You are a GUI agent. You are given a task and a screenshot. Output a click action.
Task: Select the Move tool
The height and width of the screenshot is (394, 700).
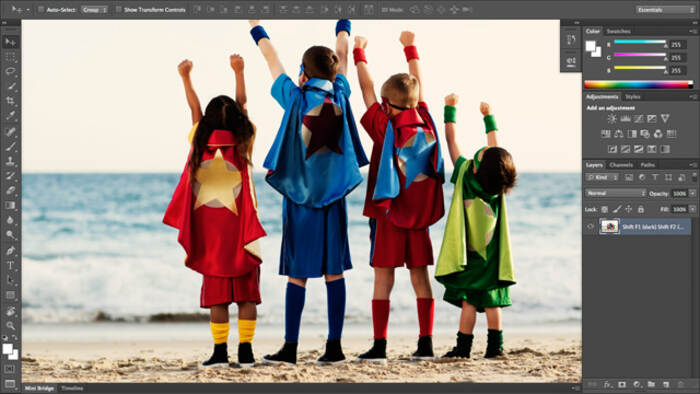pyautogui.click(x=10, y=42)
